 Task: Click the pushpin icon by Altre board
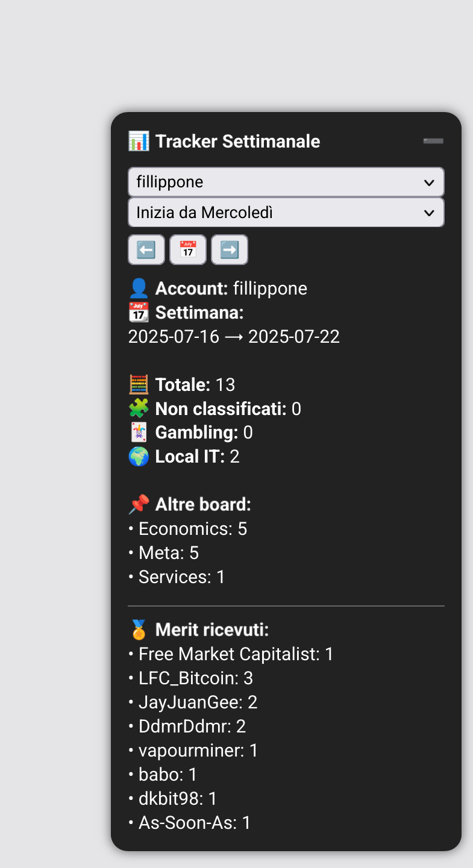tap(139, 505)
